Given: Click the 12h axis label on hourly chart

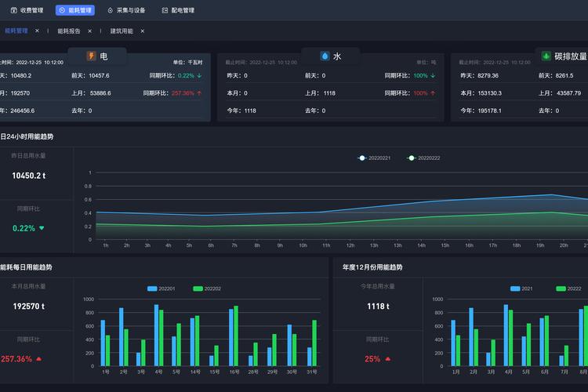Looking at the screenshot, I should [350, 245].
